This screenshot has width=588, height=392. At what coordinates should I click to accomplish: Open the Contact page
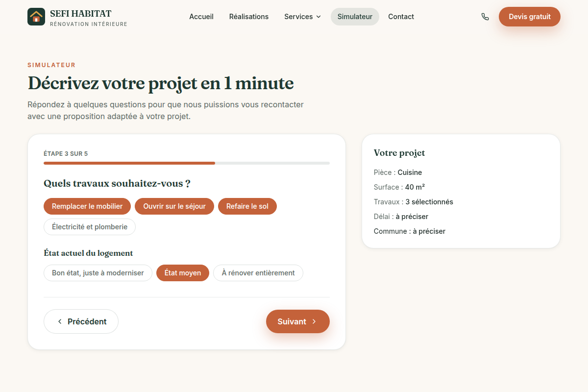click(x=401, y=17)
